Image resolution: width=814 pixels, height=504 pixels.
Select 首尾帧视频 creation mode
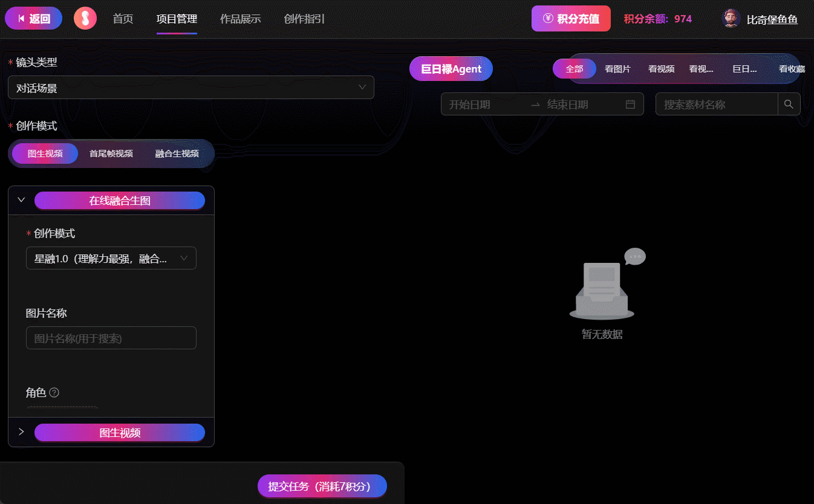(111, 153)
